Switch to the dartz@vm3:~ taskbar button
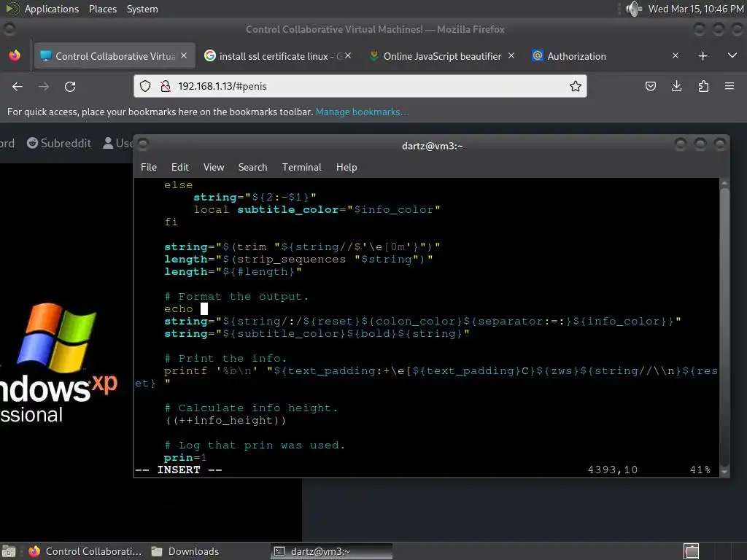Viewport: 747px width, 560px height. [x=332, y=551]
